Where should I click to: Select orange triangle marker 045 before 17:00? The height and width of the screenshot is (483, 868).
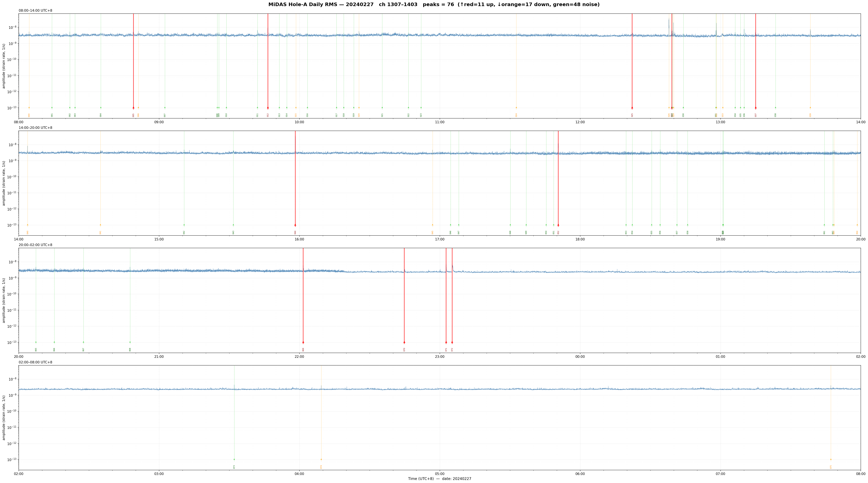(x=433, y=225)
